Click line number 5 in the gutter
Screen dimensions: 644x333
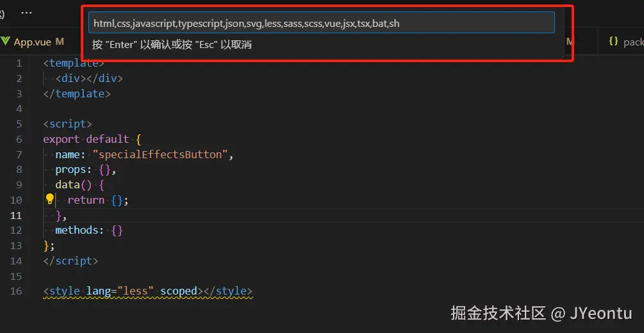tap(19, 124)
